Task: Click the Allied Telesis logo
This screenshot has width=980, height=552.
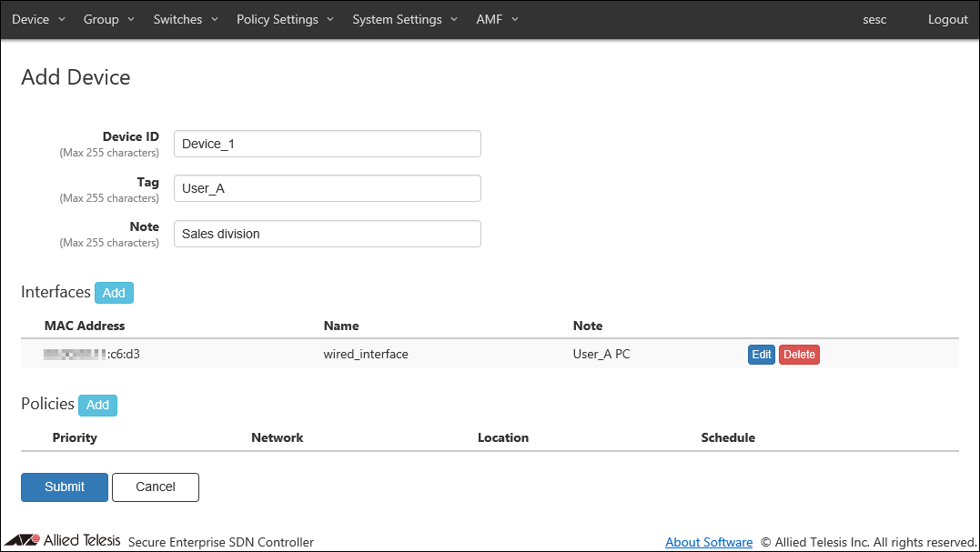Action: point(62,540)
